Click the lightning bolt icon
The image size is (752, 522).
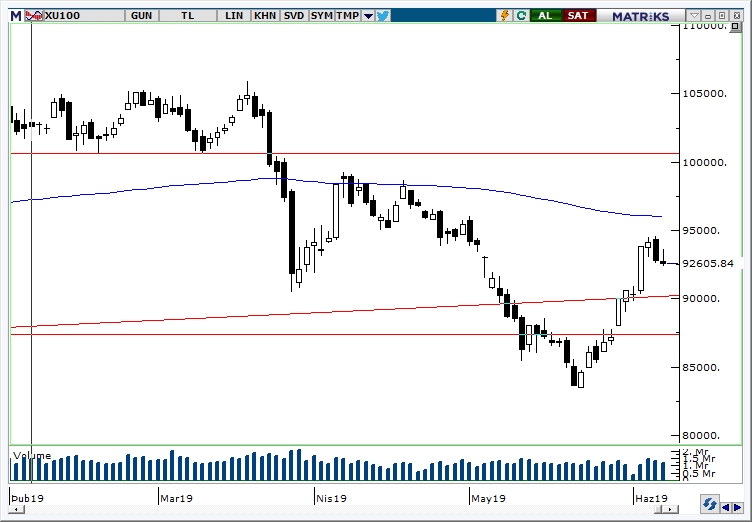[505, 15]
